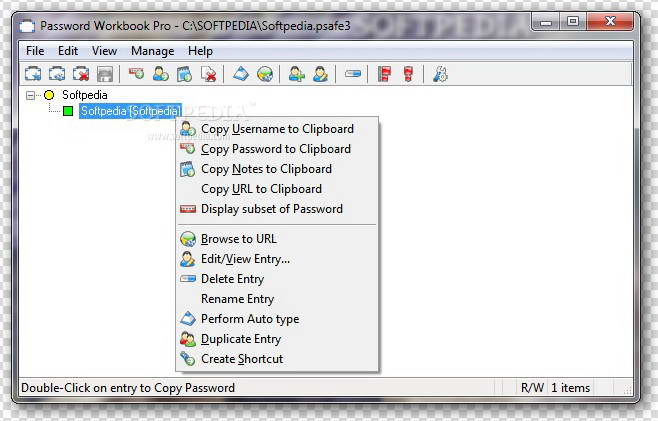Choose Duplicate Entry in context menu

[x=277, y=339]
